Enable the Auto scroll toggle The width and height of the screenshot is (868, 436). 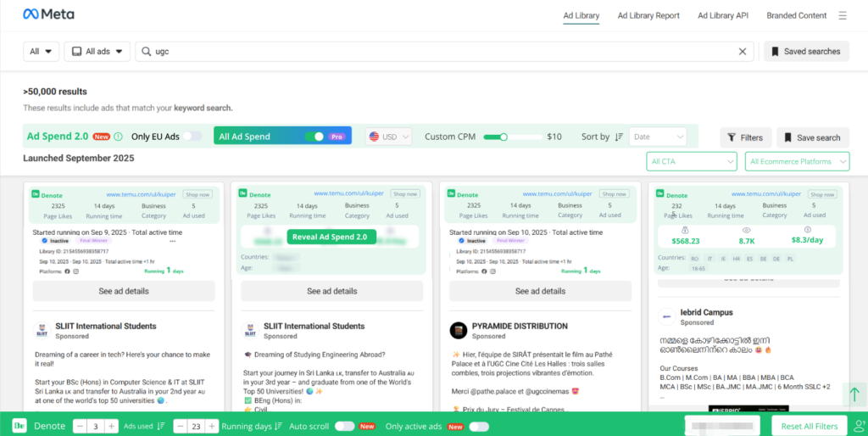[344, 426]
